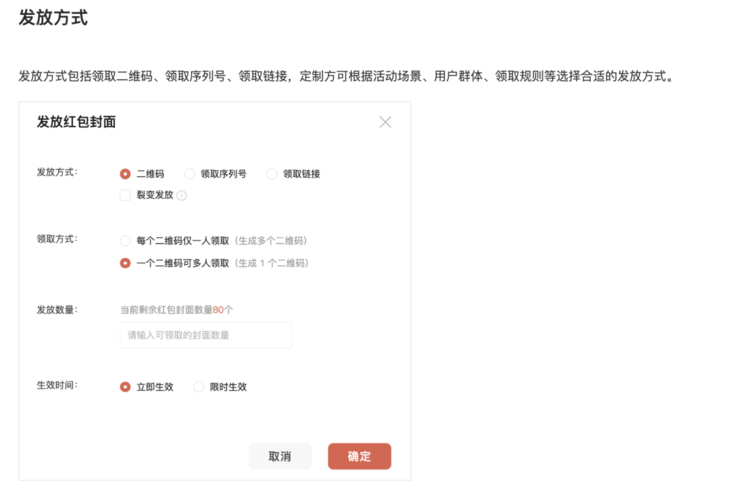
Task: Enable the 裂变发放 checkbox
Action: point(125,195)
